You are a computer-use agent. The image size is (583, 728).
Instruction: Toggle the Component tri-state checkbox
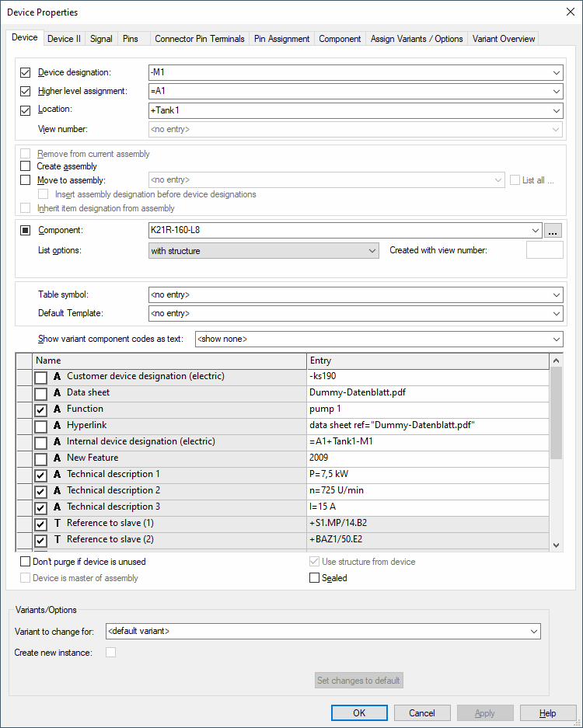click(26, 230)
